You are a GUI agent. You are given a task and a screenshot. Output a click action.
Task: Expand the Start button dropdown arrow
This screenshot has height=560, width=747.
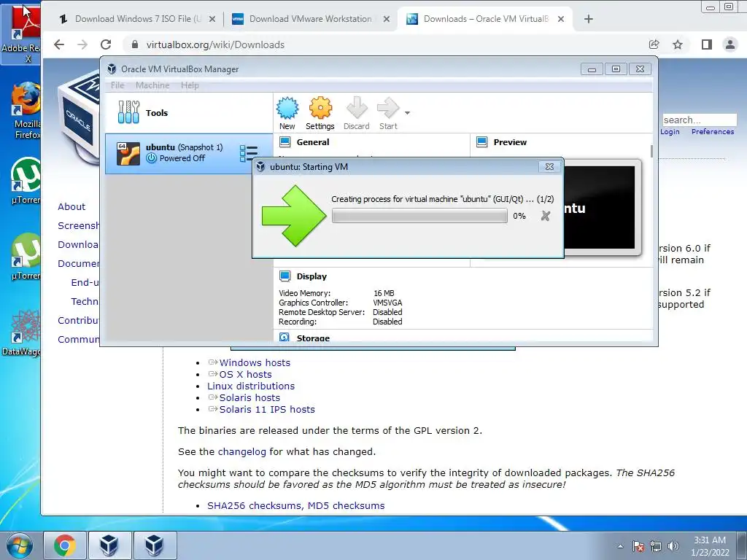(407, 113)
